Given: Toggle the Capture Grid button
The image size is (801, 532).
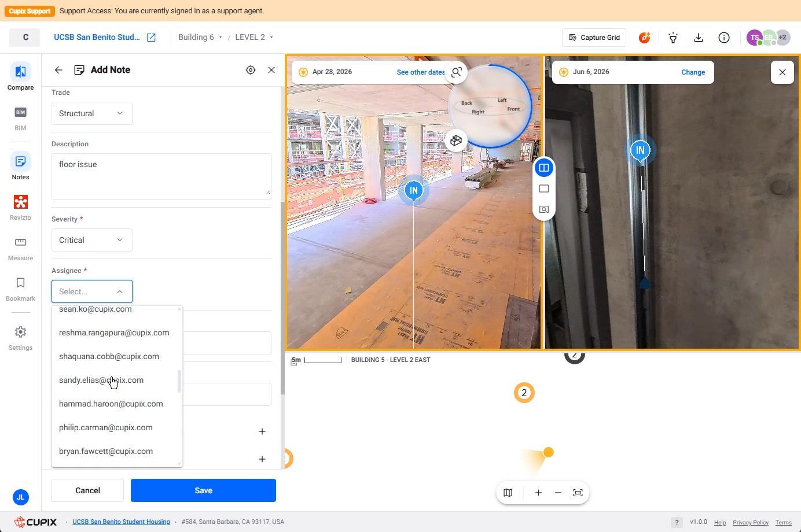Looking at the screenshot, I should pyautogui.click(x=594, y=38).
